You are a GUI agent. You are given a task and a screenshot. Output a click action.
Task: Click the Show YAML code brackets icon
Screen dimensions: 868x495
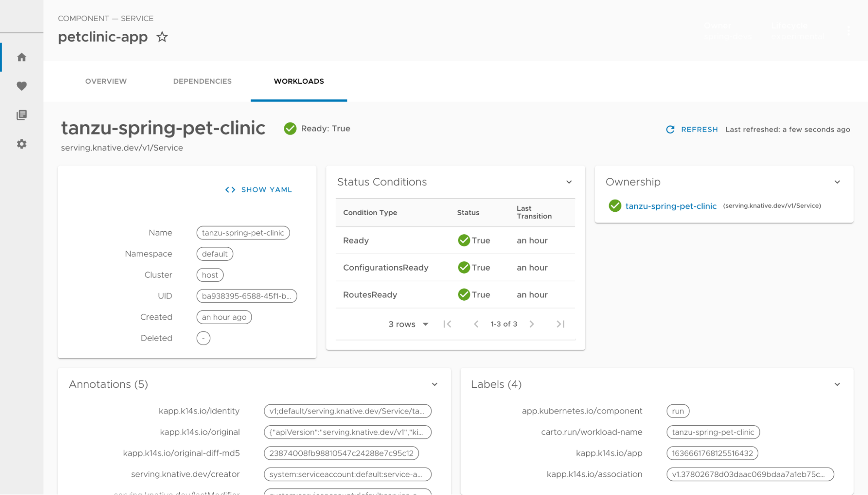click(x=230, y=190)
